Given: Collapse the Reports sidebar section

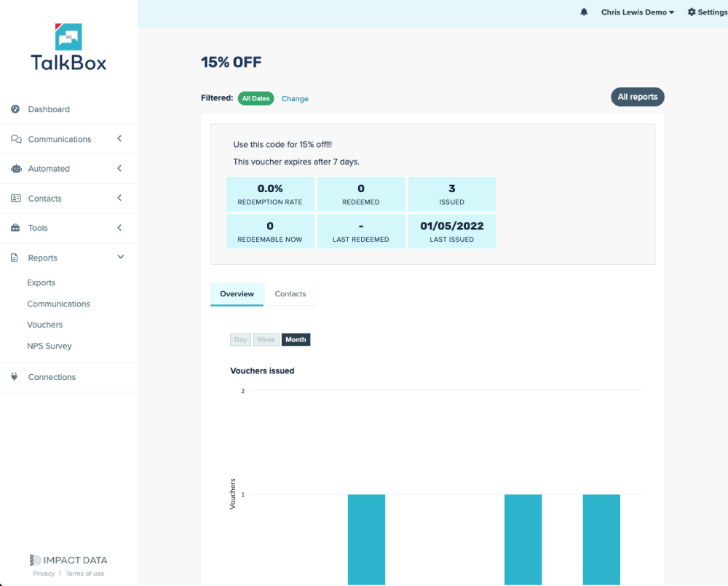Looking at the screenshot, I should pyautogui.click(x=120, y=257).
